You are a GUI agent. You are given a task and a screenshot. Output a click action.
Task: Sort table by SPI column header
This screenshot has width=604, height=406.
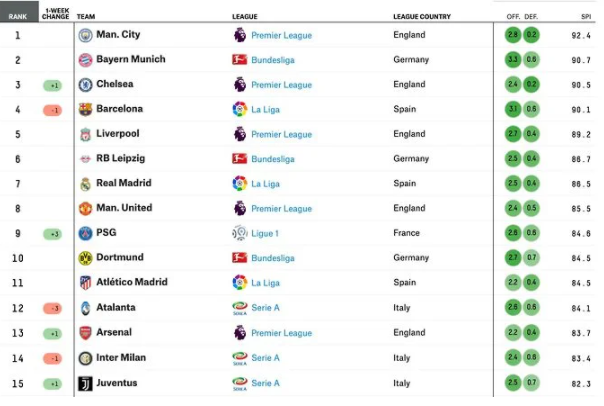tap(586, 17)
